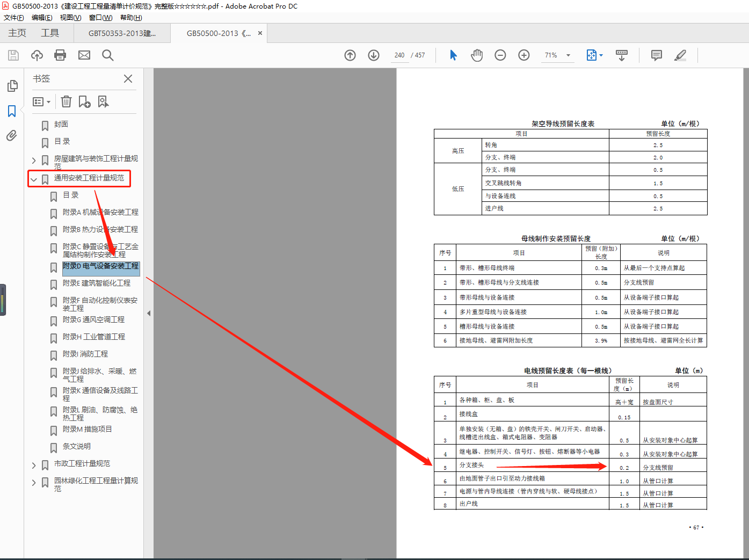Open the fit page options arrow
Image resolution: width=749 pixels, height=560 pixels.
point(601,55)
